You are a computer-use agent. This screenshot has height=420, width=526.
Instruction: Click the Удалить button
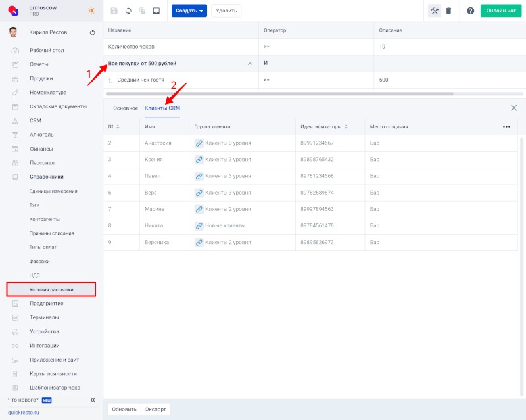[x=226, y=11]
